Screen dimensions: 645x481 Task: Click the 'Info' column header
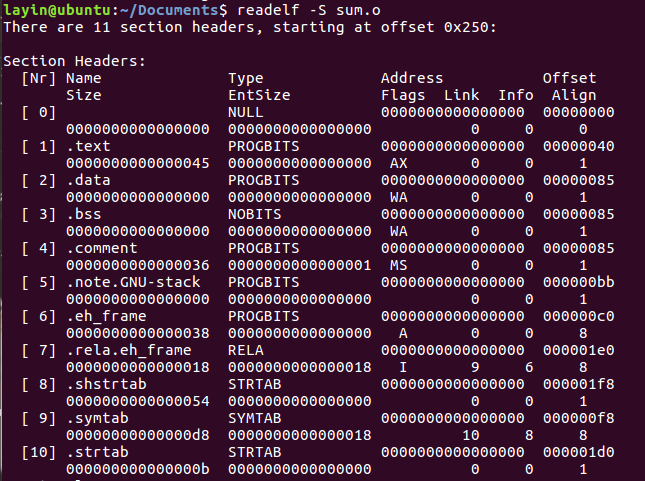[x=515, y=95]
